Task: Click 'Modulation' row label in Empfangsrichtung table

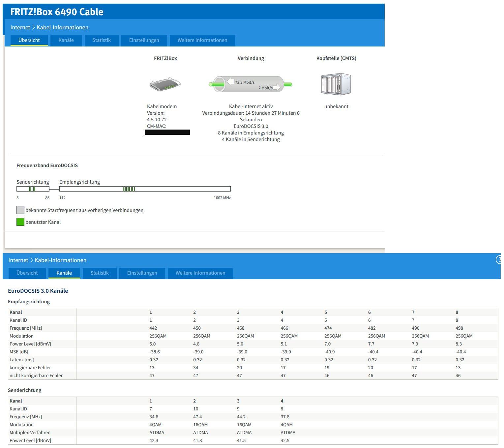Action: pos(21,336)
